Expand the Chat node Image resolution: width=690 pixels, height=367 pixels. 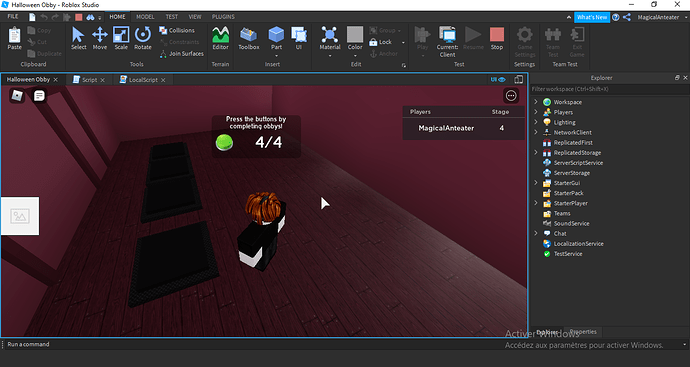pyautogui.click(x=536, y=234)
